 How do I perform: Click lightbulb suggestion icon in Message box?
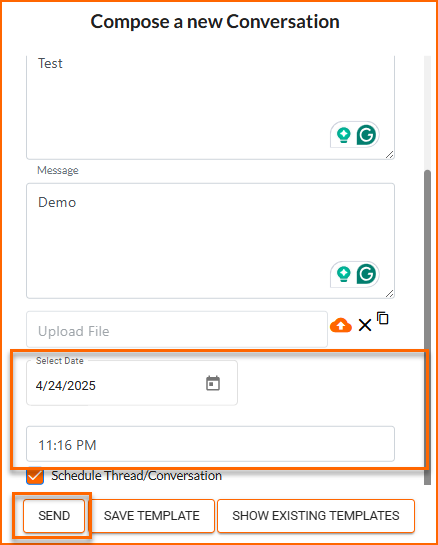(x=344, y=274)
